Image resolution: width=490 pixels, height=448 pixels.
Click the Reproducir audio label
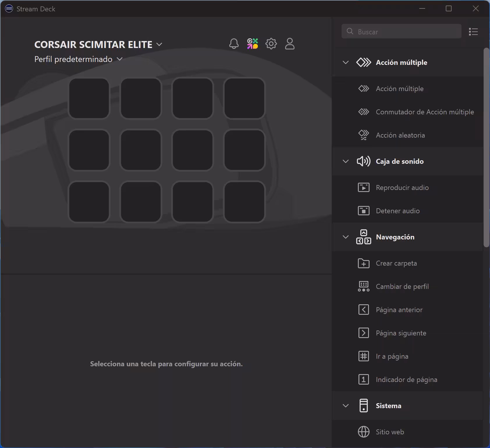click(402, 188)
